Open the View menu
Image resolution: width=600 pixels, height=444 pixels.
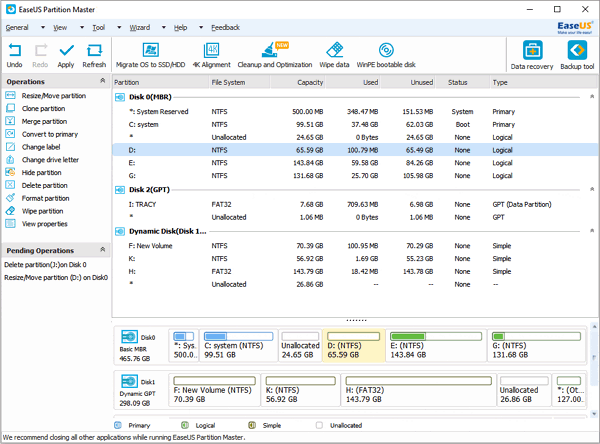coord(60,28)
